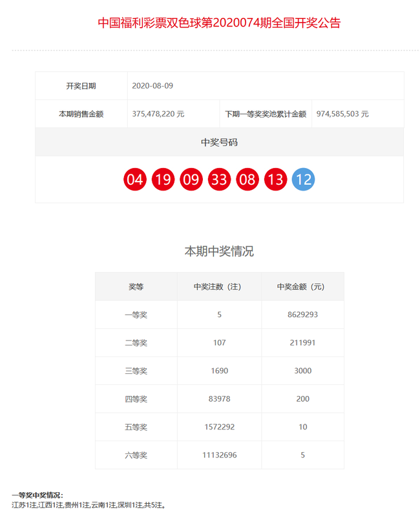Click the first-prize province list starting 江苏1注
Image resolution: width=420 pixels, height=518 pixels.
(x=89, y=505)
